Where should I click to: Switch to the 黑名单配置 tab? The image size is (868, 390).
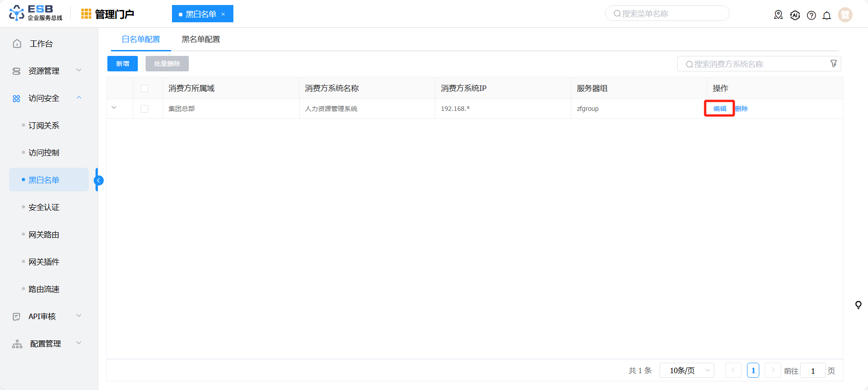(x=201, y=40)
